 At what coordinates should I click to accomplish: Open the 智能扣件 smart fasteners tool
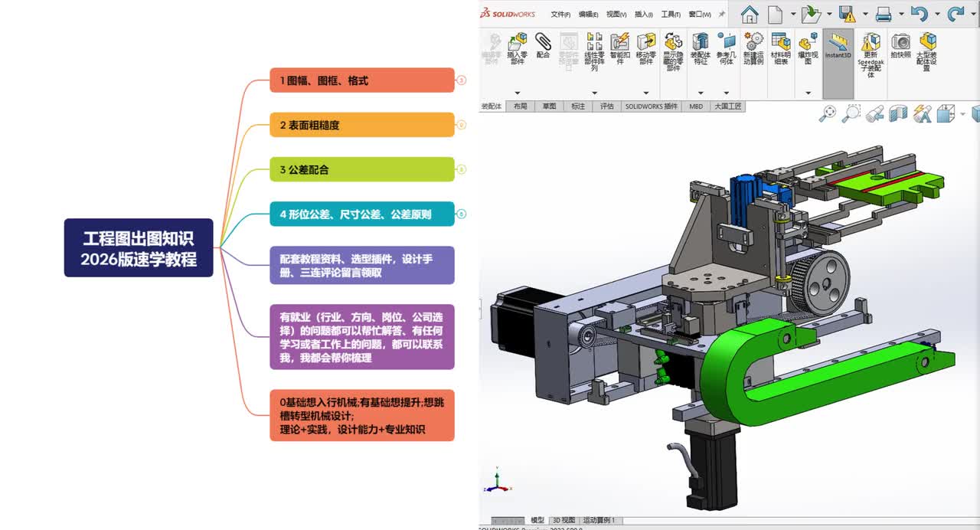pyautogui.click(x=620, y=47)
